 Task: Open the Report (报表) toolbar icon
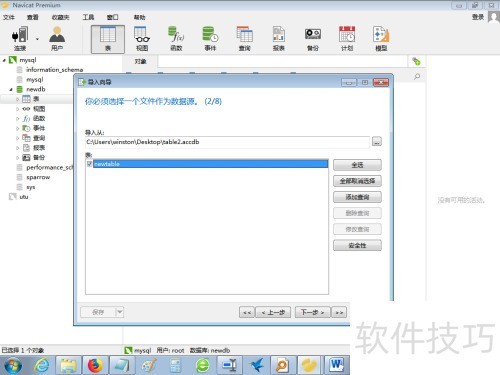pyautogui.click(x=279, y=38)
